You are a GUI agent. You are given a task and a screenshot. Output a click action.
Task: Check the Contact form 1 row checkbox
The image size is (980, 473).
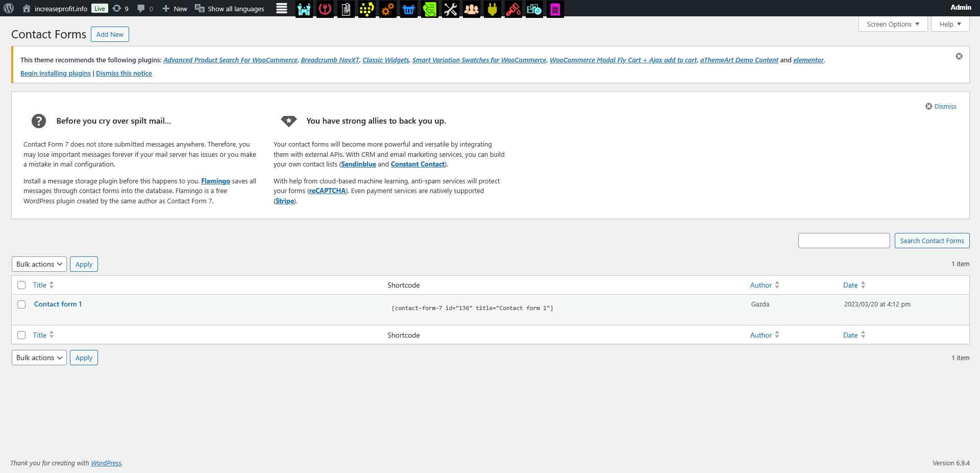coord(21,304)
